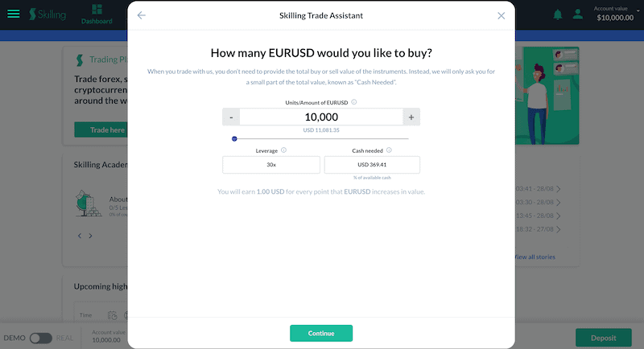Expand the Account value dropdown arrow

638,11
